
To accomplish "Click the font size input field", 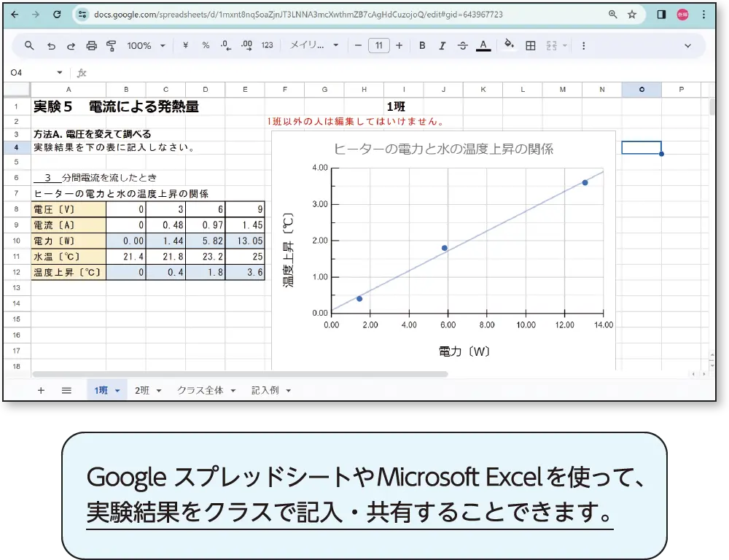I will pyautogui.click(x=378, y=46).
